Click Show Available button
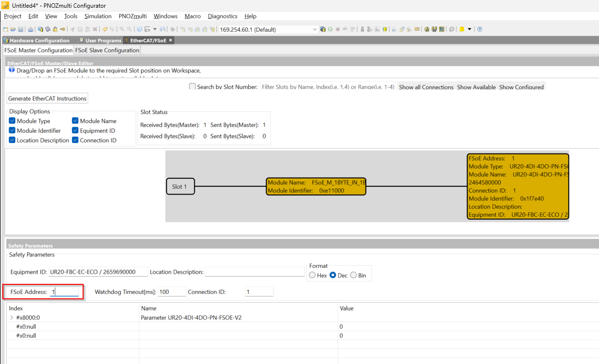Image resolution: width=599 pixels, height=364 pixels. tap(476, 87)
